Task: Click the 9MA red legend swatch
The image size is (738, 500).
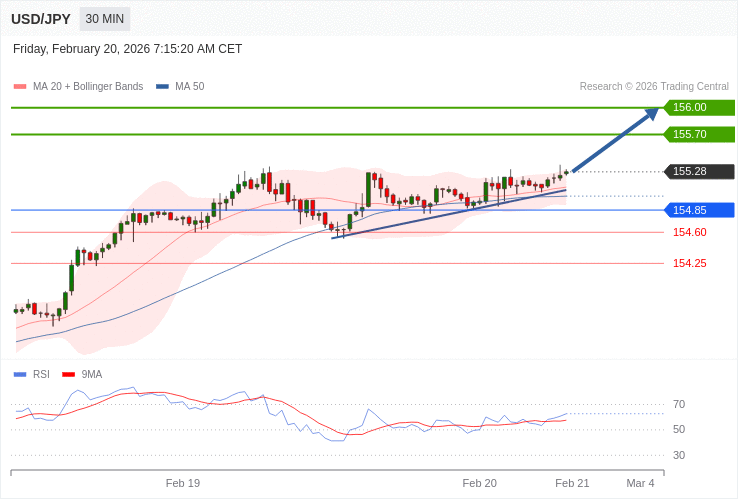Action: (69, 375)
